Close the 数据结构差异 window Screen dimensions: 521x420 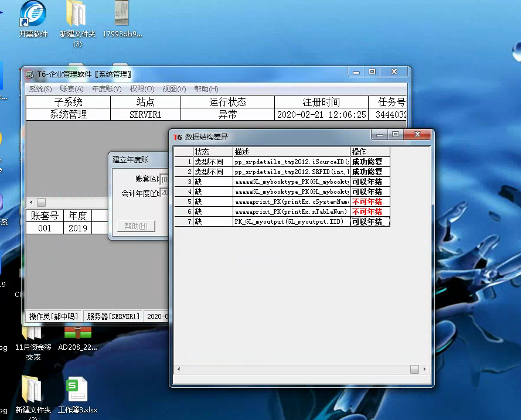(417, 134)
